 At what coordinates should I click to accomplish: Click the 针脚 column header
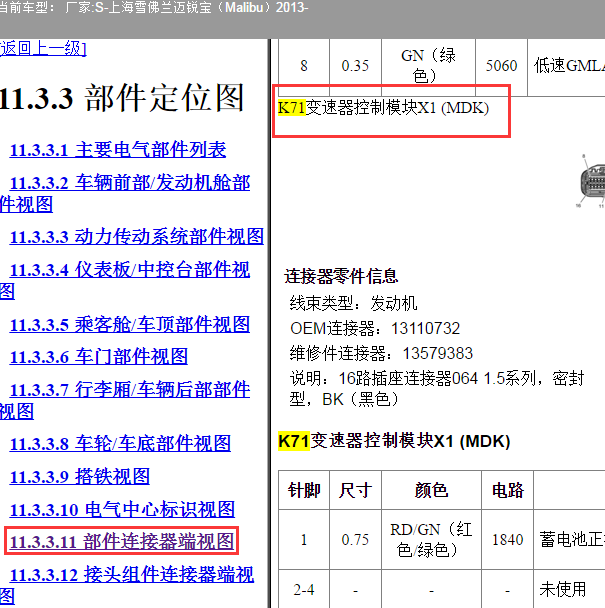[304, 490]
